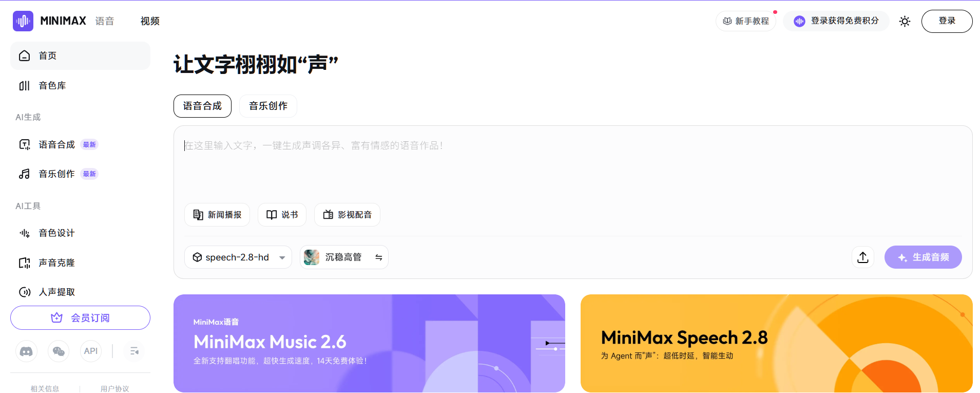
Task: Open 人声提取 vocal extraction tool
Action: point(80,292)
